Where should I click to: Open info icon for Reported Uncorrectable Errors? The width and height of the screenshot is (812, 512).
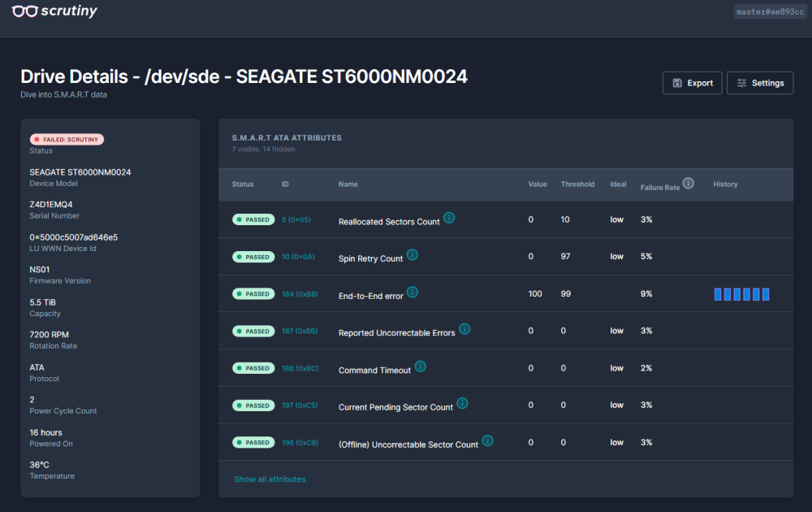point(464,329)
